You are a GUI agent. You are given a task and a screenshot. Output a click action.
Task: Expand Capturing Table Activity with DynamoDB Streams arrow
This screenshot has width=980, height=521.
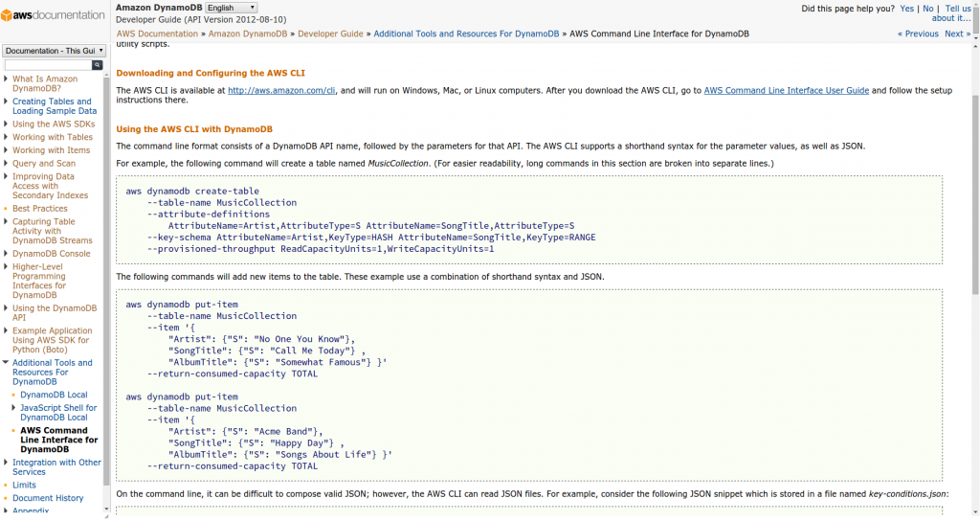tap(6, 221)
